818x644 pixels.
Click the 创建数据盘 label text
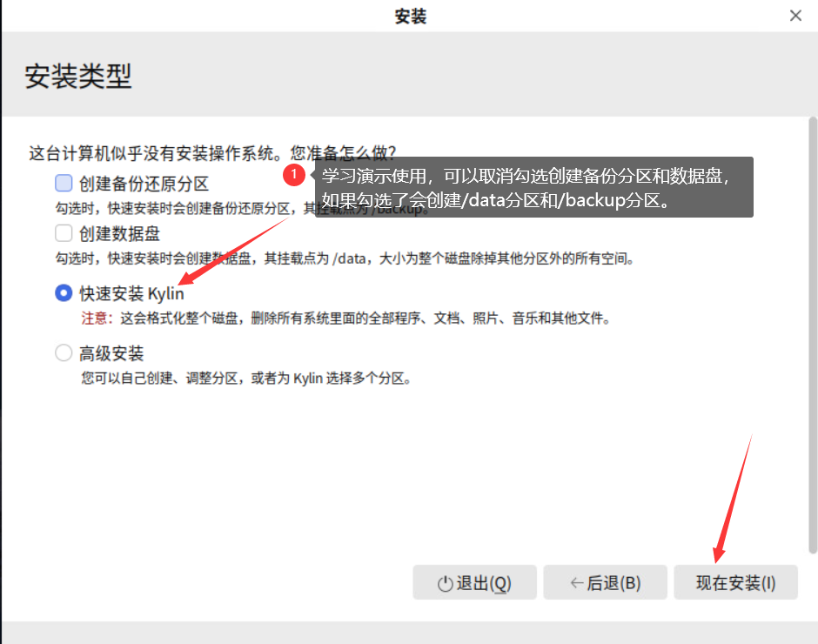[119, 233]
